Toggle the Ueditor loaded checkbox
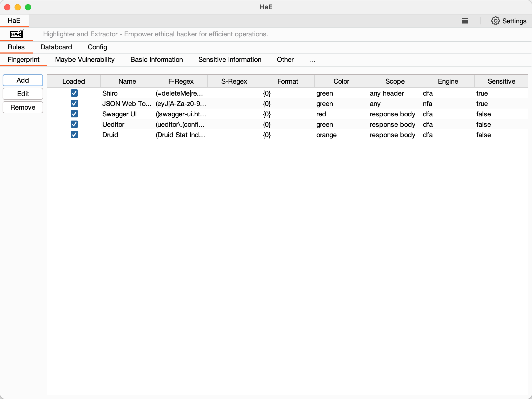The image size is (532, 399). [x=74, y=124]
